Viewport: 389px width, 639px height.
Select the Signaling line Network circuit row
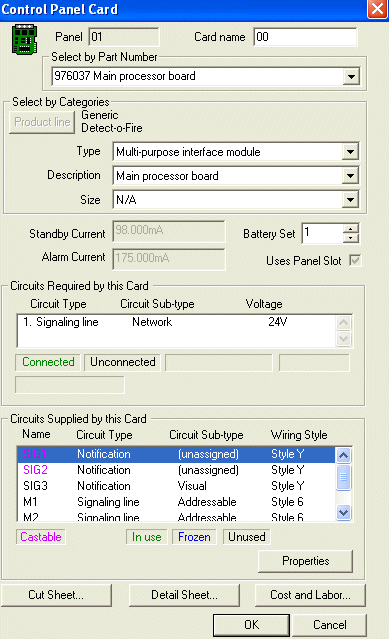click(177, 322)
